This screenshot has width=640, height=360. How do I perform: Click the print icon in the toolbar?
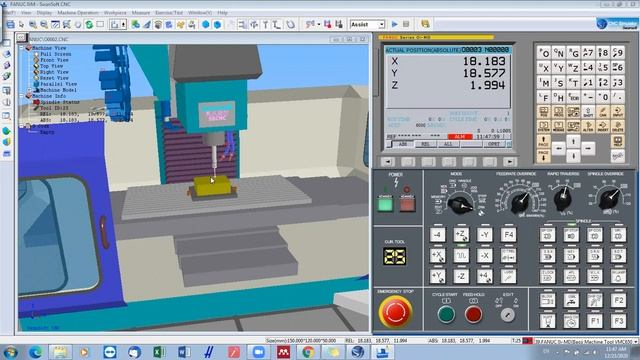pos(11,24)
